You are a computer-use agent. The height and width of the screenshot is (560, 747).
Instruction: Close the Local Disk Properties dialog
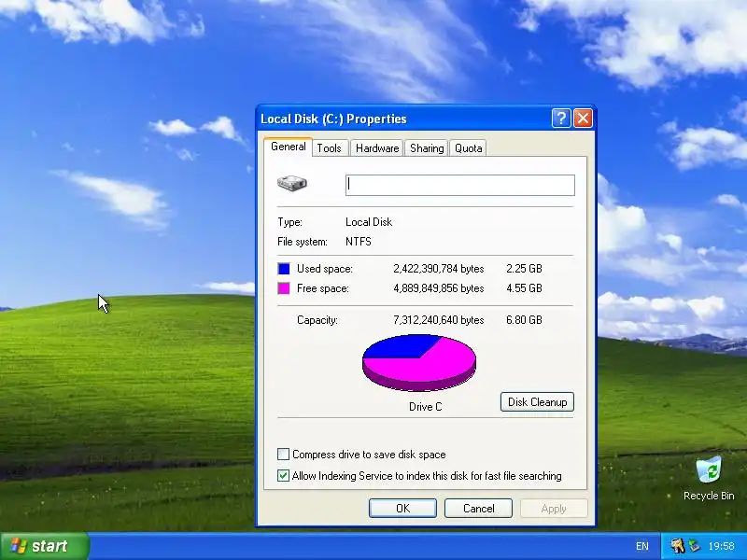point(583,119)
